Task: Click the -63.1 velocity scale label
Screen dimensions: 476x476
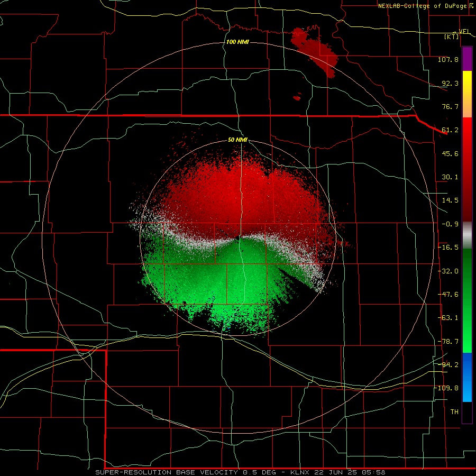Action: (x=448, y=318)
